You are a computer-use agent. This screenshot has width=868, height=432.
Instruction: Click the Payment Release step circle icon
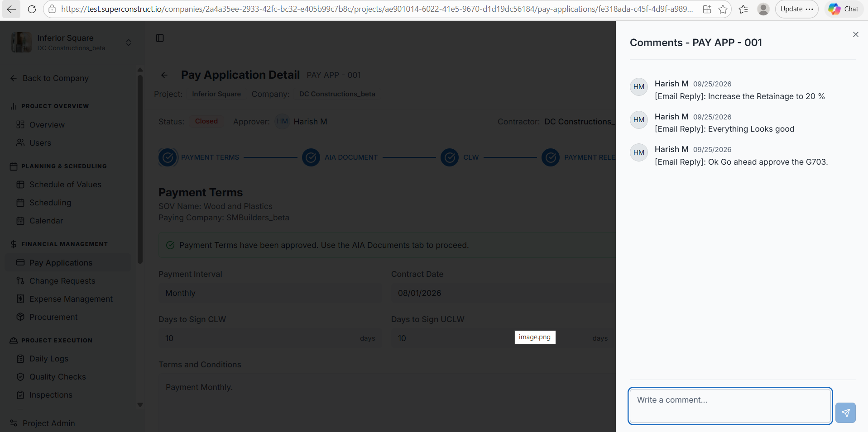551,157
